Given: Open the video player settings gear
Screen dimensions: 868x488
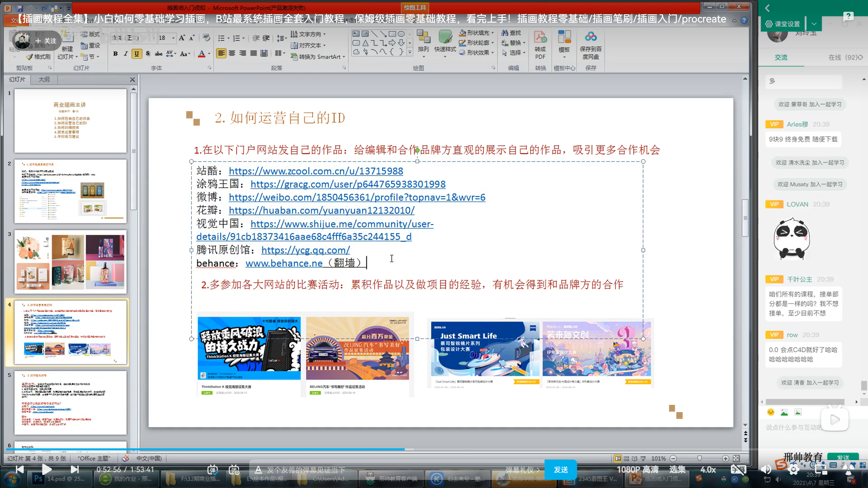Looking at the screenshot, I should (793, 470).
